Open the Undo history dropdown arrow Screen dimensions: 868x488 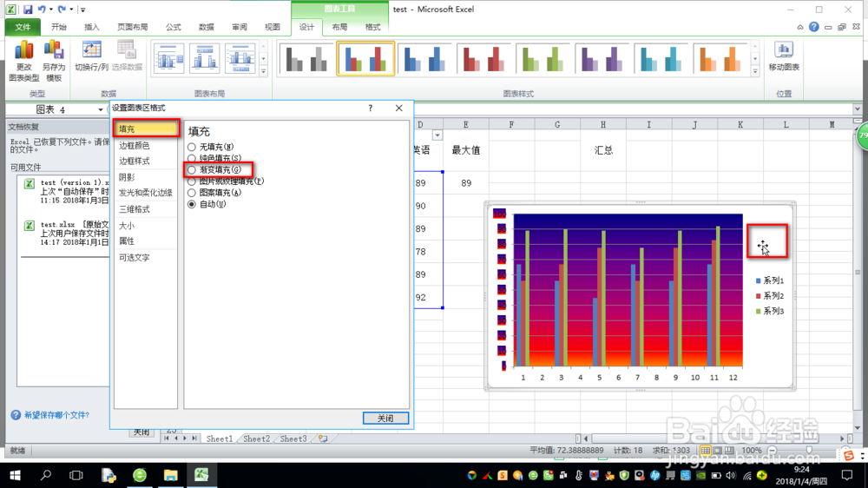(51, 10)
